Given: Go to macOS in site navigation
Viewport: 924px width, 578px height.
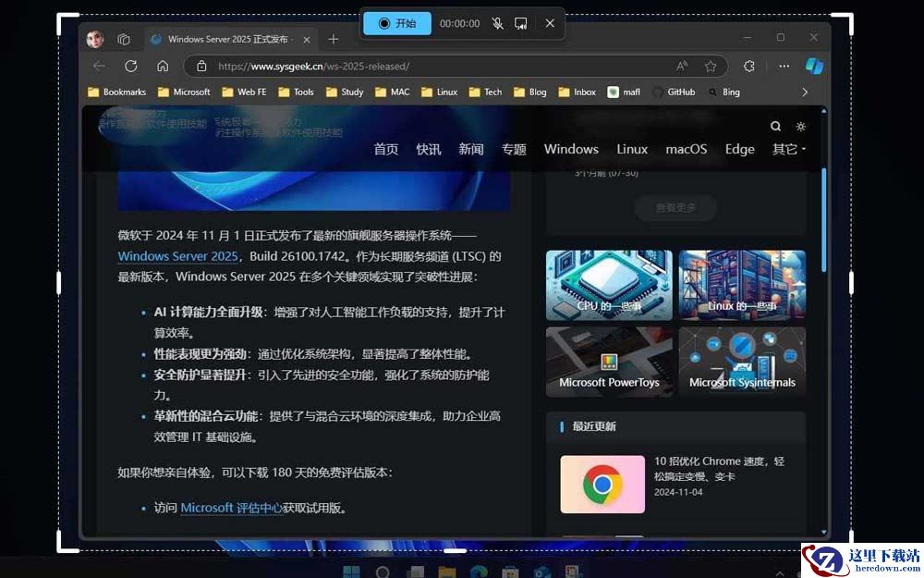Looking at the screenshot, I should tap(687, 149).
